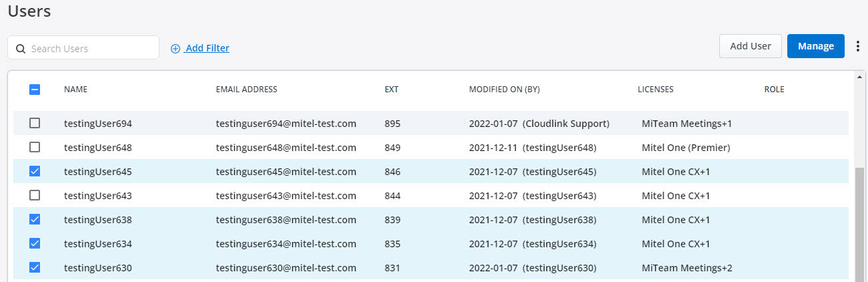
Task: Uncheck the testingUser645 row checkbox
Action: coord(35,171)
